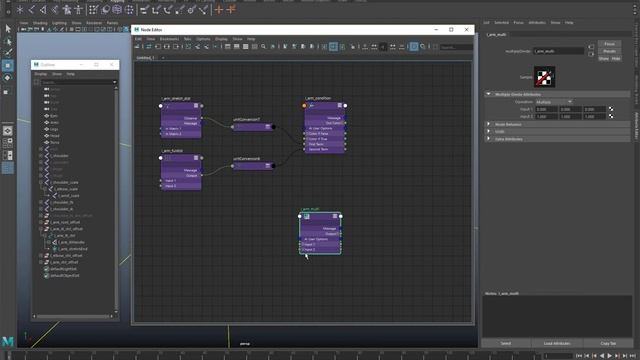Select l_arm_ik_ctrl in Outliner

click(x=64, y=236)
